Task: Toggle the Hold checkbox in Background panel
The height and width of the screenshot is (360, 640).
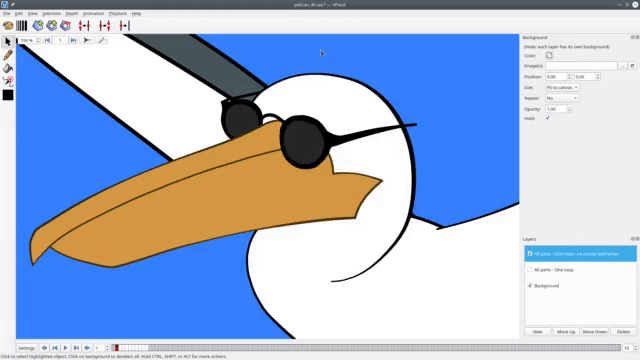Action: [547, 118]
